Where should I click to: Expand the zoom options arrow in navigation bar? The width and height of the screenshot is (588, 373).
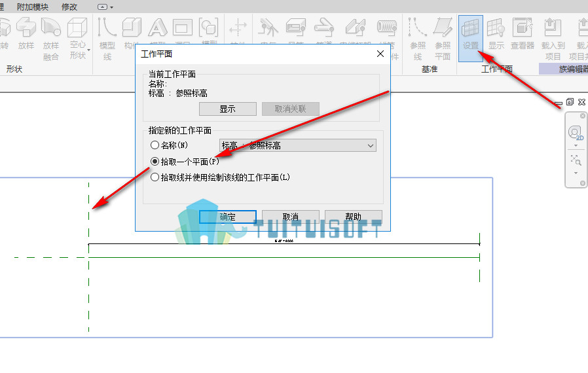(576, 173)
